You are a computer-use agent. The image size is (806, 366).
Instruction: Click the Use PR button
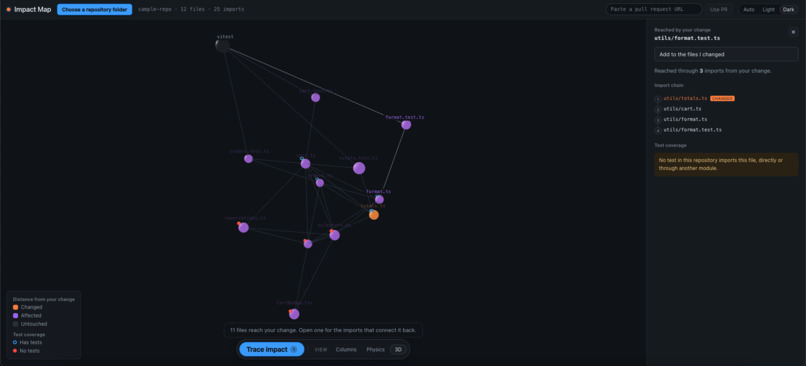(x=719, y=9)
